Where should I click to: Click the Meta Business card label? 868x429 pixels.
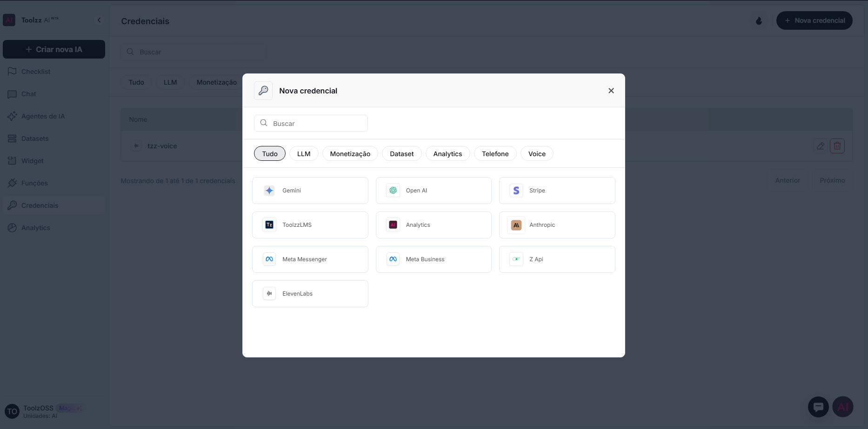tap(425, 259)
